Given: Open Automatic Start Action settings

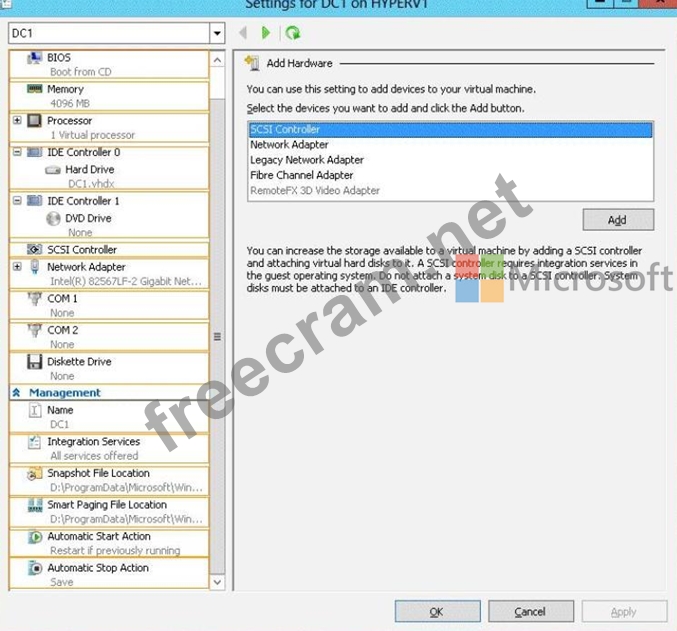Looking at the screenshot, I should (109, 543).
